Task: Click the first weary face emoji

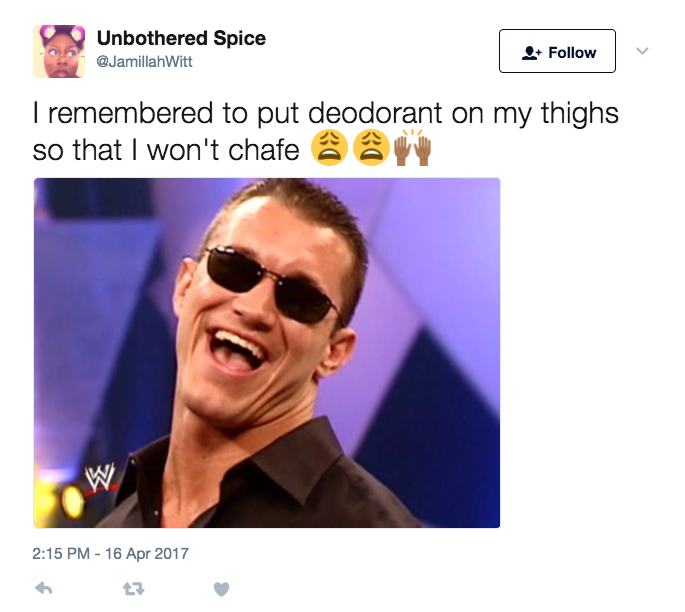Action: (x=329, y=148)
